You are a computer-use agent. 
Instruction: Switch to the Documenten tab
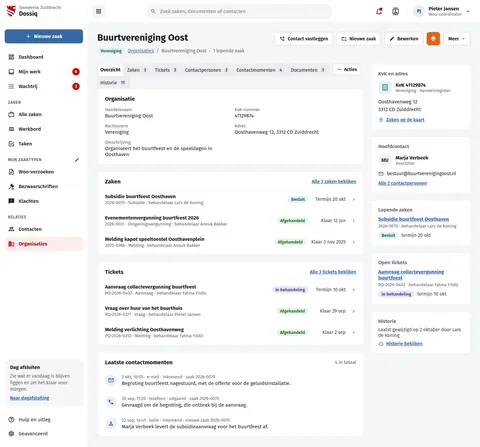click(307, 70)
